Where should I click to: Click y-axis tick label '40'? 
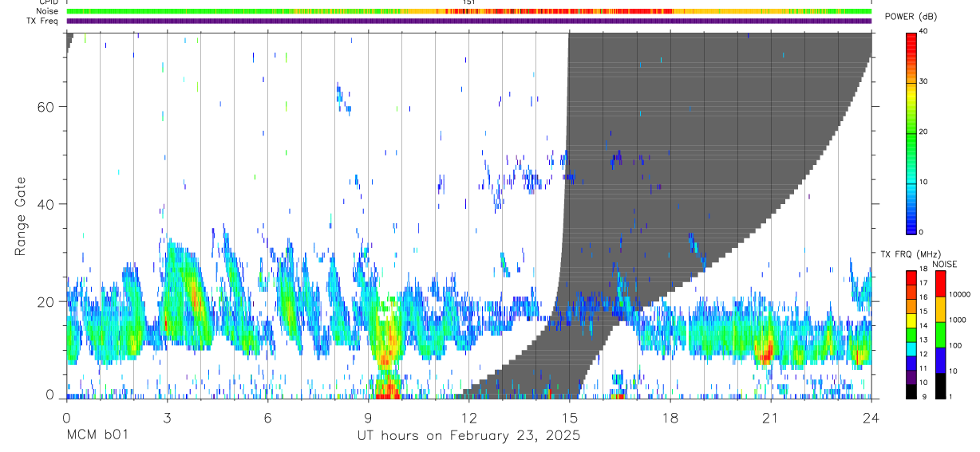point(45,204)
